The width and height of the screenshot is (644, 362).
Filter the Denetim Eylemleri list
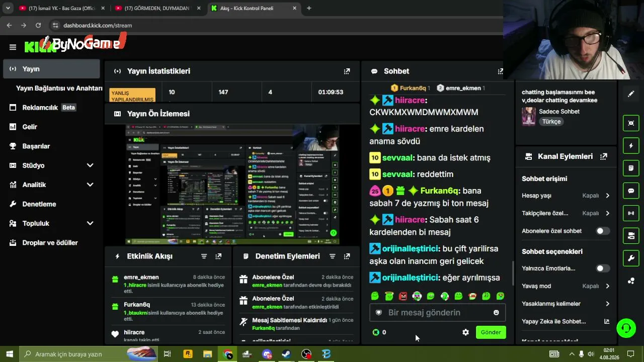pos(332,256)
